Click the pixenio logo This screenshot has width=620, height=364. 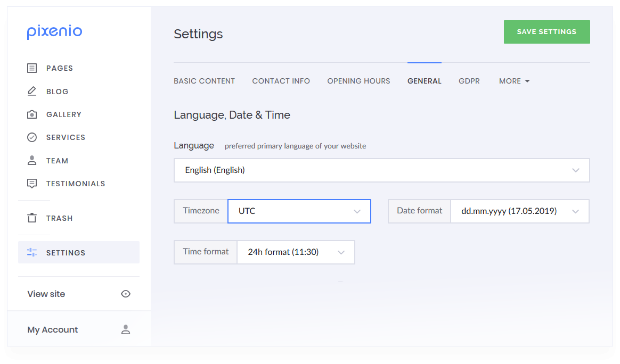tap(54, 31)
